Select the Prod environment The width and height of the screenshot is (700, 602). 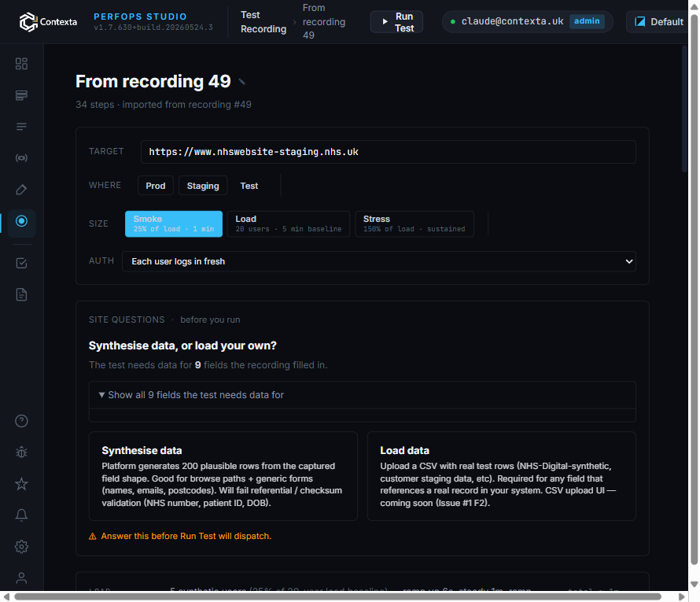156,186
